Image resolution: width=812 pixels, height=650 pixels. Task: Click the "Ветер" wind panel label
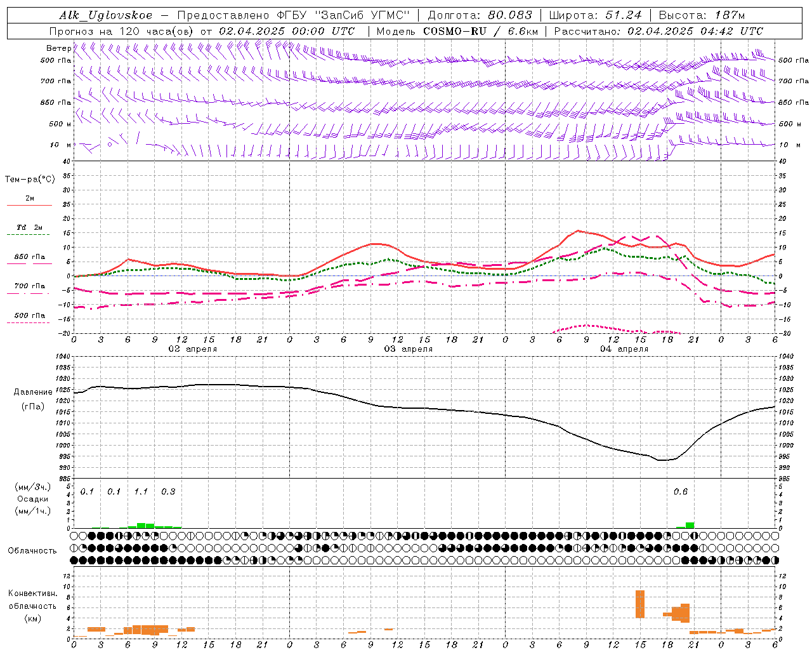tap(58, 48)
